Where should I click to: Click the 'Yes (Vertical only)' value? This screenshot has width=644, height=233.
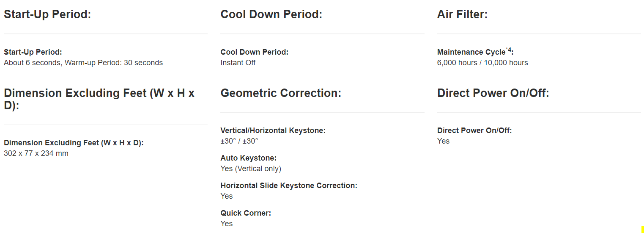click(x=251, y=169)
